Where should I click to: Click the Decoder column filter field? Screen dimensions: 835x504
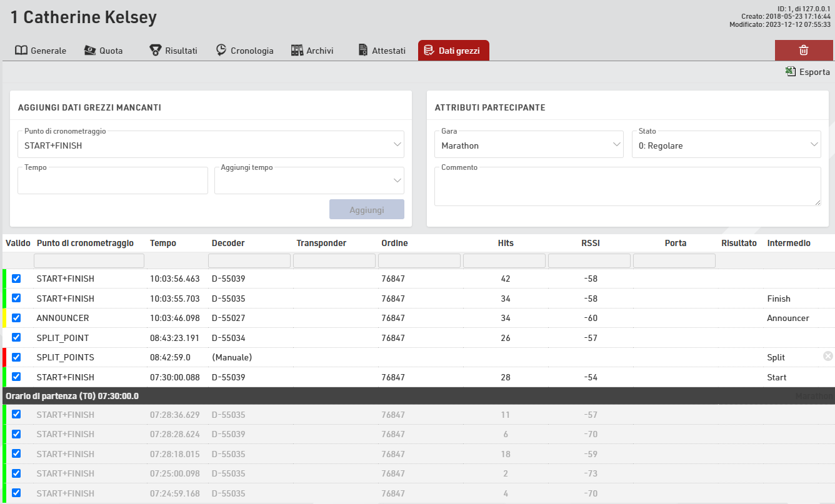click(249, 260)
